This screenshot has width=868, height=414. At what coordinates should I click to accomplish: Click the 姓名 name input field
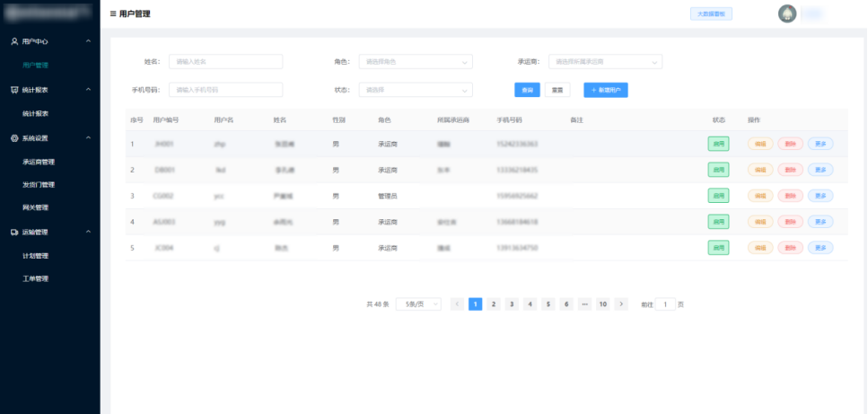pyautogui.click(x=225, y=62)
